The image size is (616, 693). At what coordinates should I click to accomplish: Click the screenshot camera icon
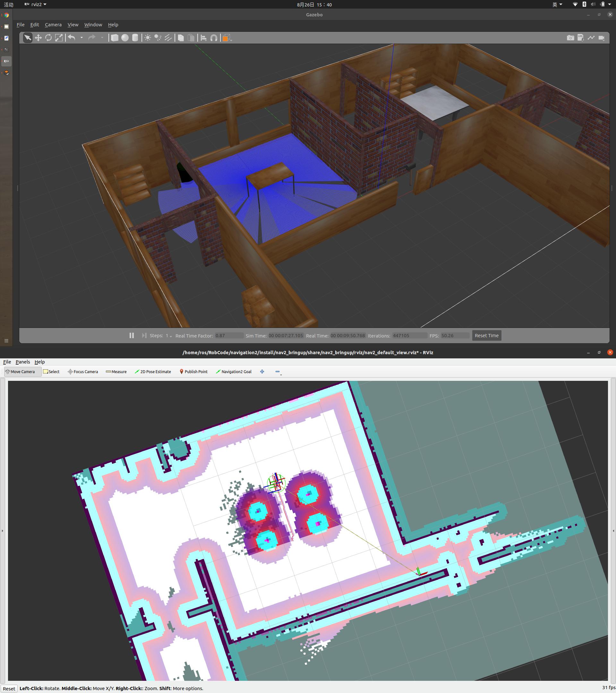pos(570,38)
